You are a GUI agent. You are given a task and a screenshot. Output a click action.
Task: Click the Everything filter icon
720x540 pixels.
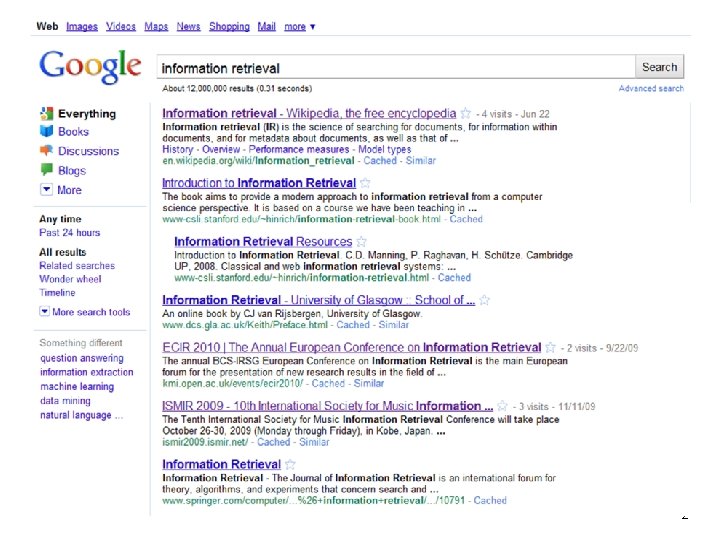[x=46, y=113]
